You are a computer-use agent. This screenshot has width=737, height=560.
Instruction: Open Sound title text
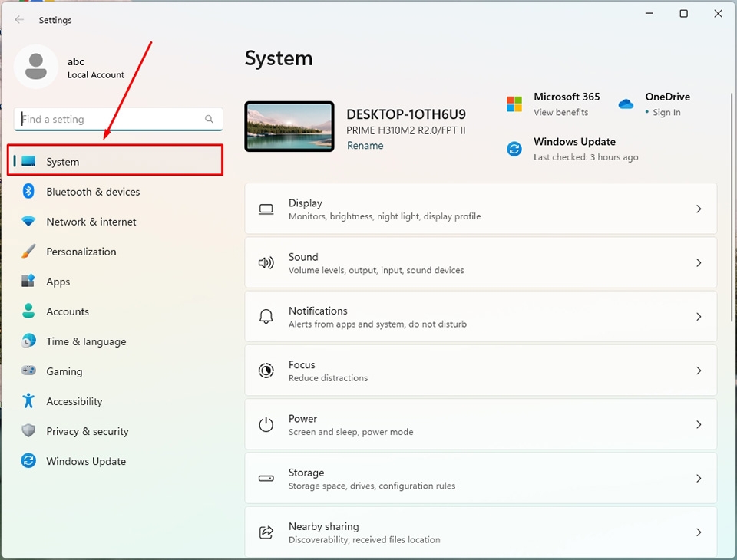pyautogui.click(x=303, y=257)
